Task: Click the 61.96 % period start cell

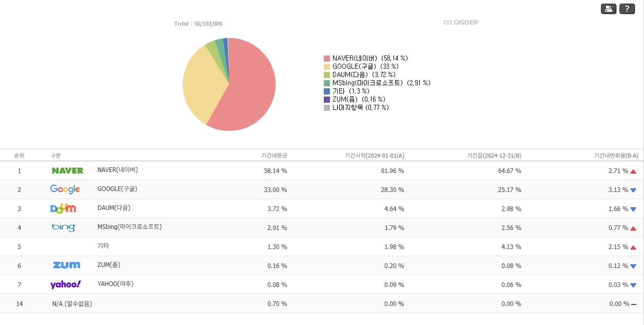Action: [393, 171]
